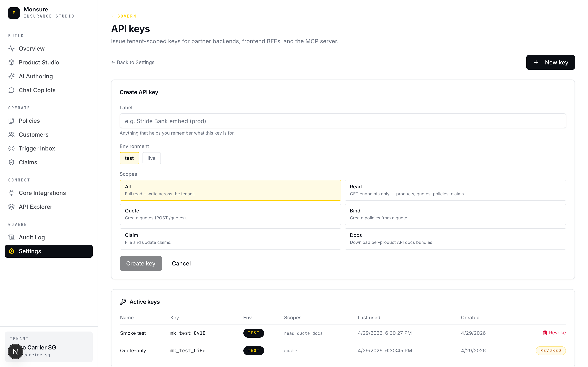Viewport: 588px width, 367px height.
Task: Click the Chat Copilots bubble icon
Action: 11,90
